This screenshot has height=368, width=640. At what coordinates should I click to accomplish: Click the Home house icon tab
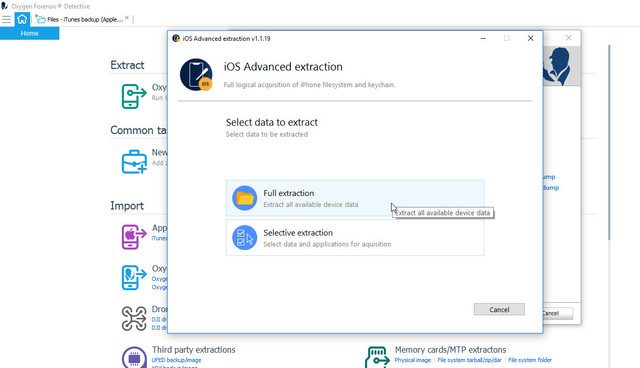(22, 19)
